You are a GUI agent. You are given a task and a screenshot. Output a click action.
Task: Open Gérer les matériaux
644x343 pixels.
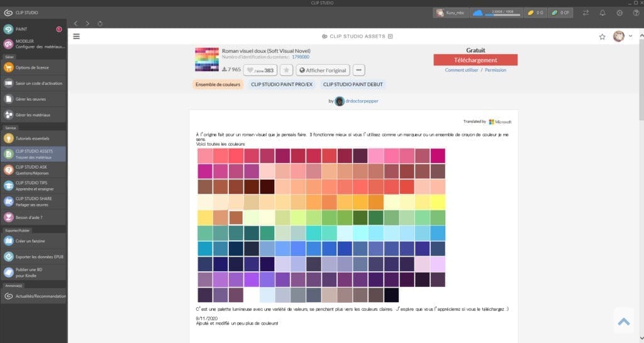pyautogui.click(x=33, y=115)
